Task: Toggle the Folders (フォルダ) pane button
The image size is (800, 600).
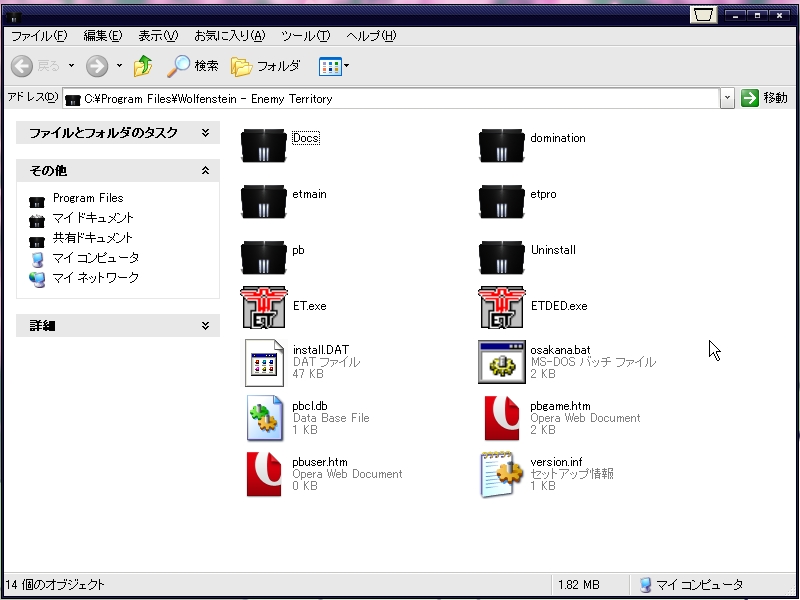Action: [265, 66]
